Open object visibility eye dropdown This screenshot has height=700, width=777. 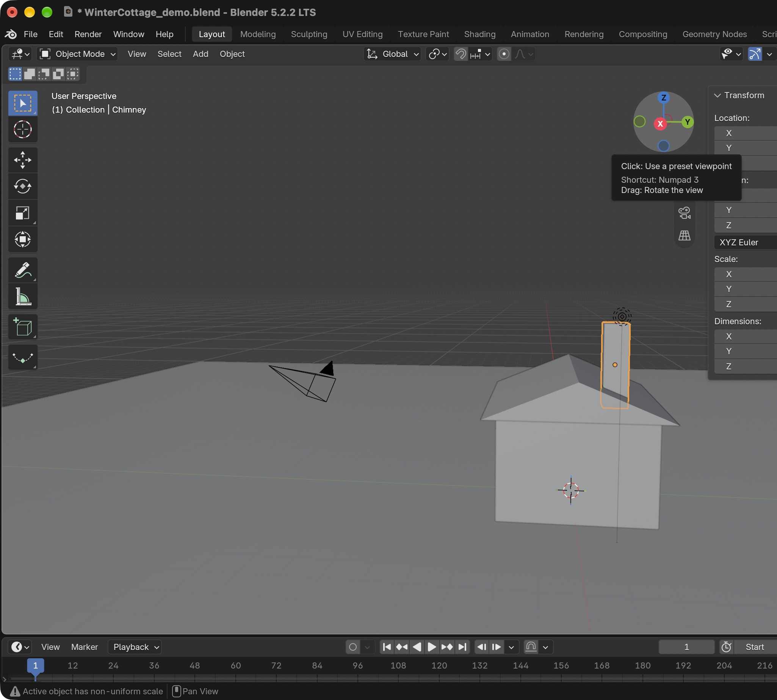click(x=731, y=54)
